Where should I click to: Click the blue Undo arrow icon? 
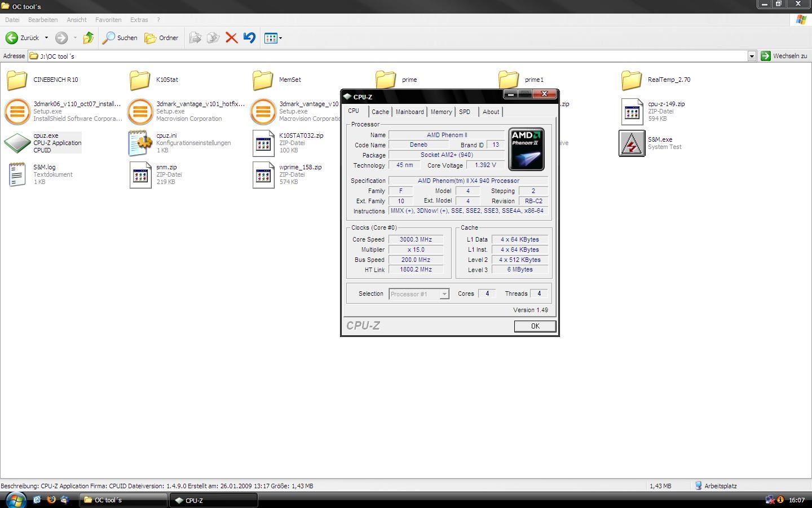249,38
